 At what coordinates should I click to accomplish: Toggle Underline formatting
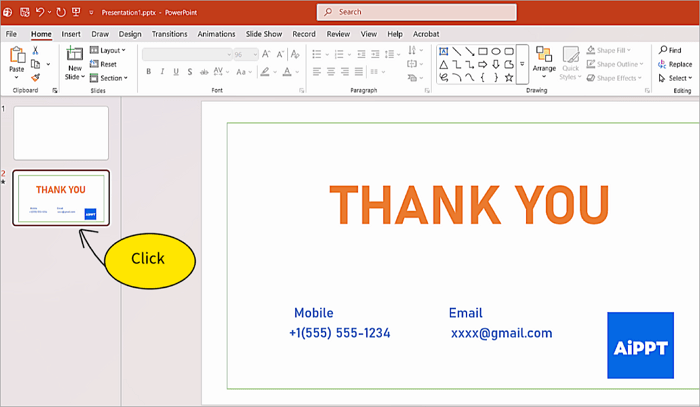click(176, 72)
